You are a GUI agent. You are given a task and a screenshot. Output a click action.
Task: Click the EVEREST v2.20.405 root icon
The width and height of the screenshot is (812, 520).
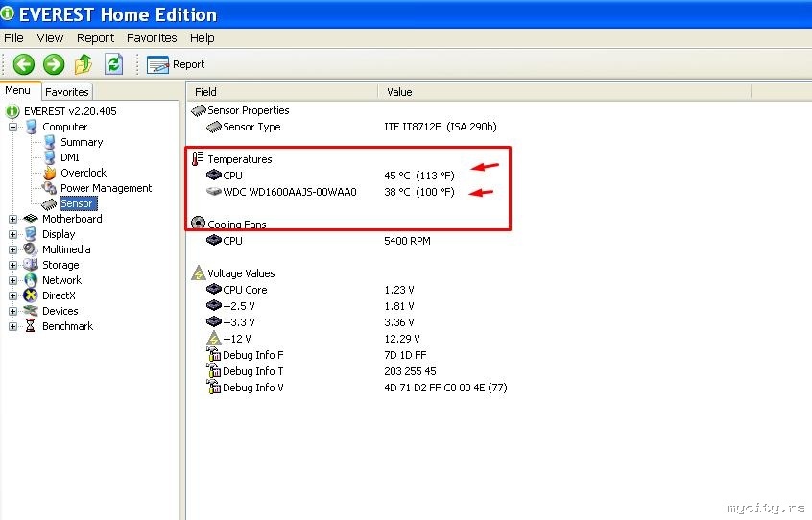pos(12,111)
